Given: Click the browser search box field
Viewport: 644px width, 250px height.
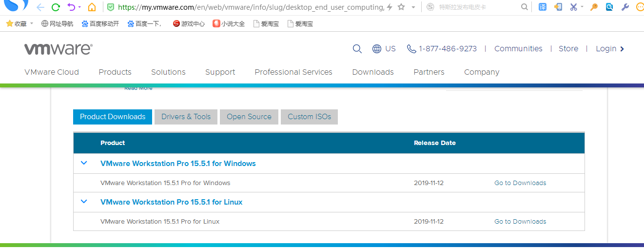Looking at the screenshot, I should point(477,7).
